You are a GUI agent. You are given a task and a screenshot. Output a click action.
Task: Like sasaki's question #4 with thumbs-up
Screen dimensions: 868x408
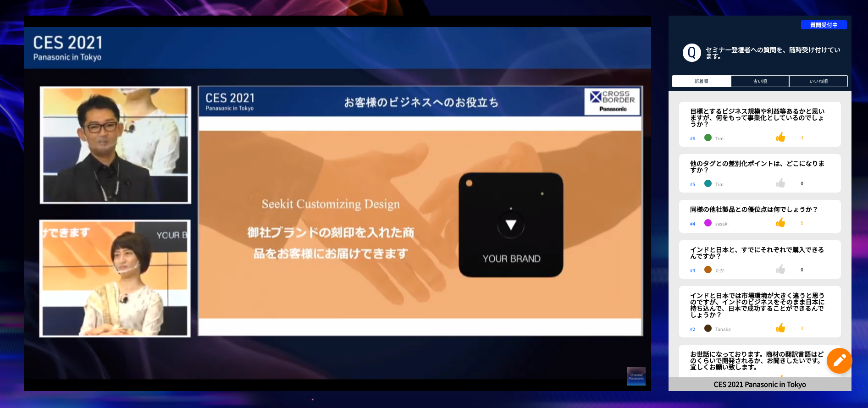point(780,223)
